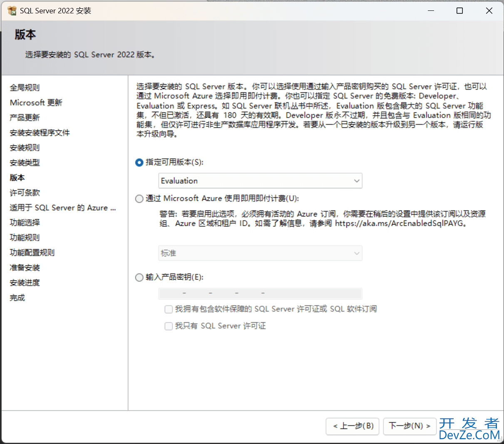Image resolution: width=504 pixels, height=444 pixels.
Task: Open the 标准 Azure edition dropdown
Action: pos(261,253)
